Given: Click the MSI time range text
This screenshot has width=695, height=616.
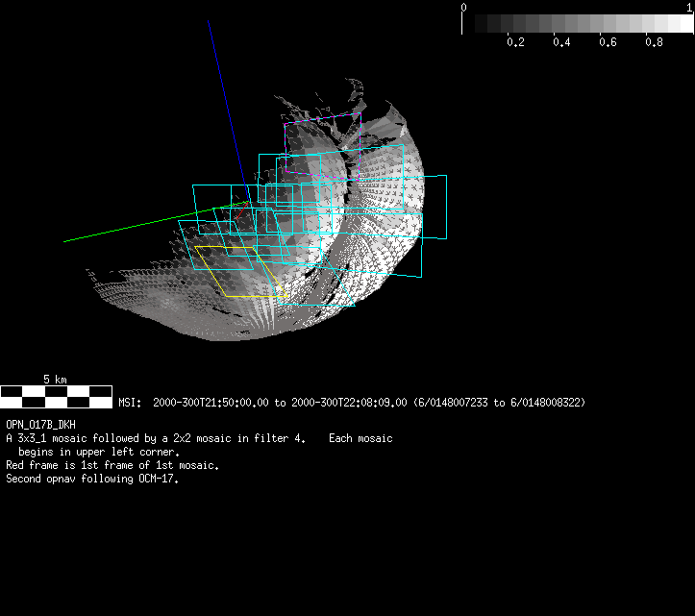Looking at the screenshot, I should coord(351,402).
